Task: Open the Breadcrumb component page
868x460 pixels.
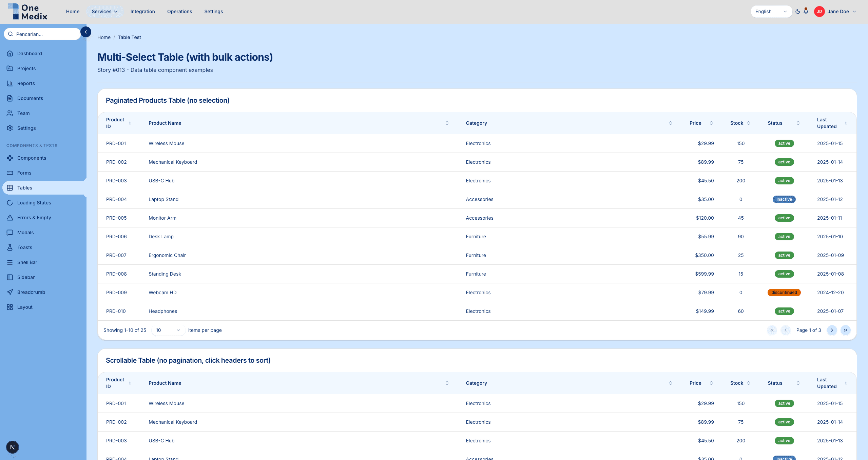Action: point(31,292)
